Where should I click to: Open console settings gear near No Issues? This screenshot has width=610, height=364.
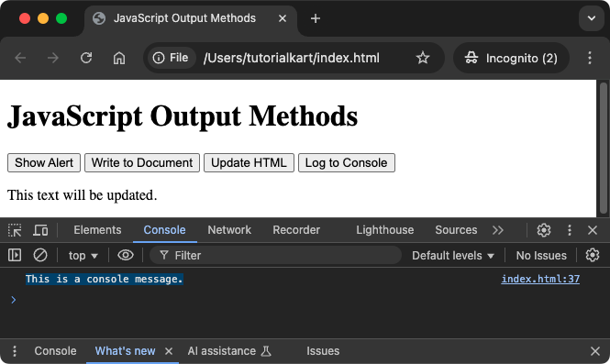[592, 255]
